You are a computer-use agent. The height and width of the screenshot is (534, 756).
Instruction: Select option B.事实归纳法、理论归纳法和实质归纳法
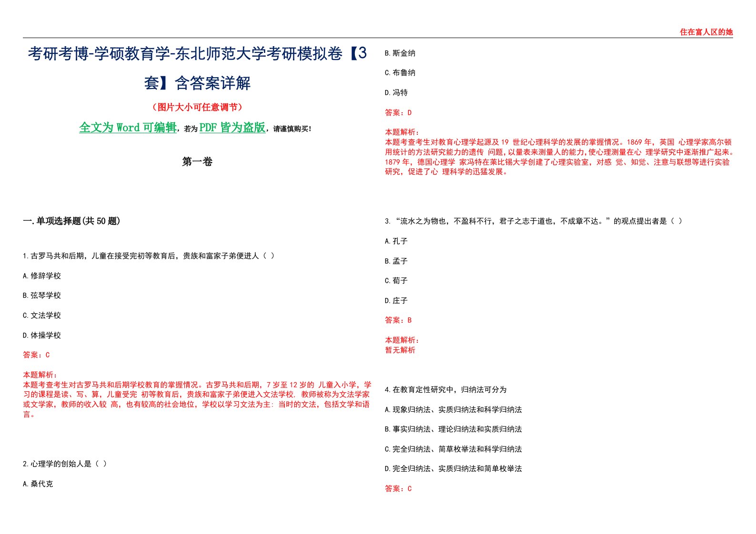click(x=454, y=429)
